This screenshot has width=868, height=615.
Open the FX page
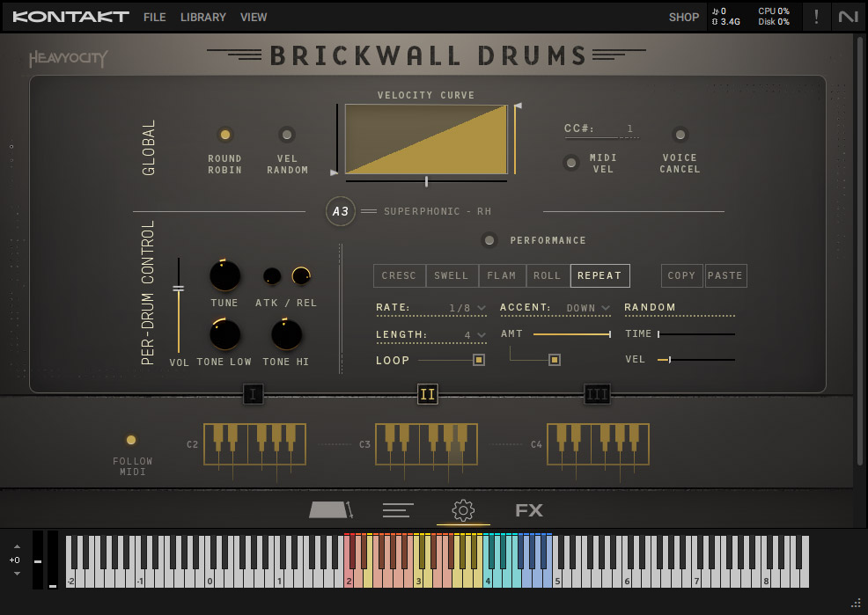pos(529,510)
